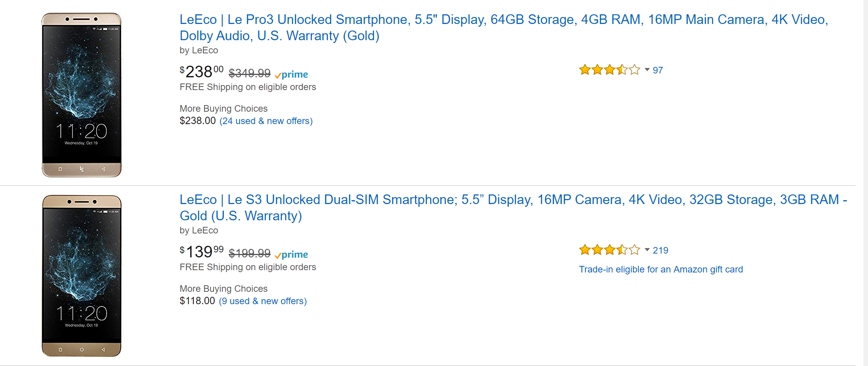868x366 pixels.
Task: Click the crossed-out $349.99 list price
Action: (249, 73)
